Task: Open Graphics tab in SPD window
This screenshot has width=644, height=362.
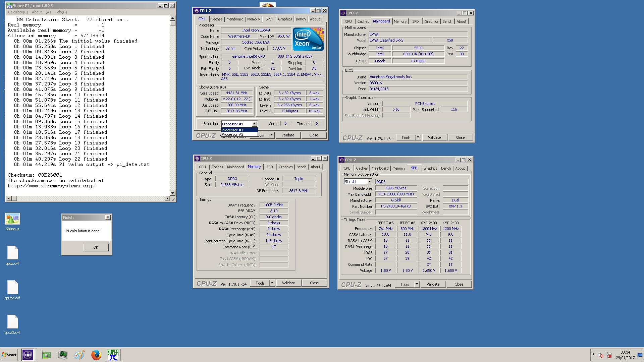Action: tap(430, 168)
